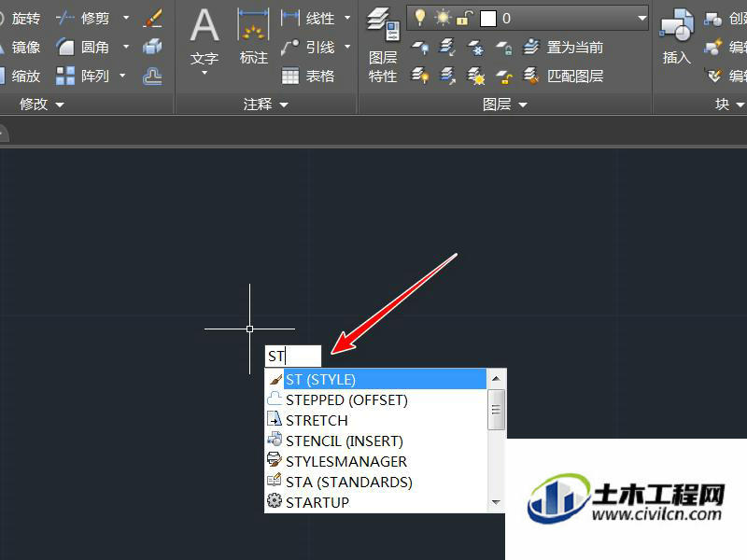Click the suggestion list scroll-down arrow

496,502
